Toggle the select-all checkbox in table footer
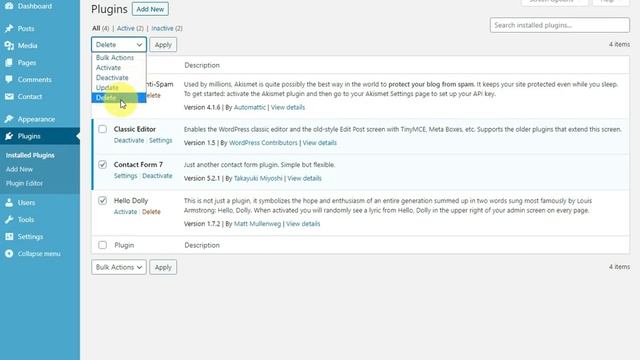The image size is (640, 360). pyautogui.click(x=102, y=245)
